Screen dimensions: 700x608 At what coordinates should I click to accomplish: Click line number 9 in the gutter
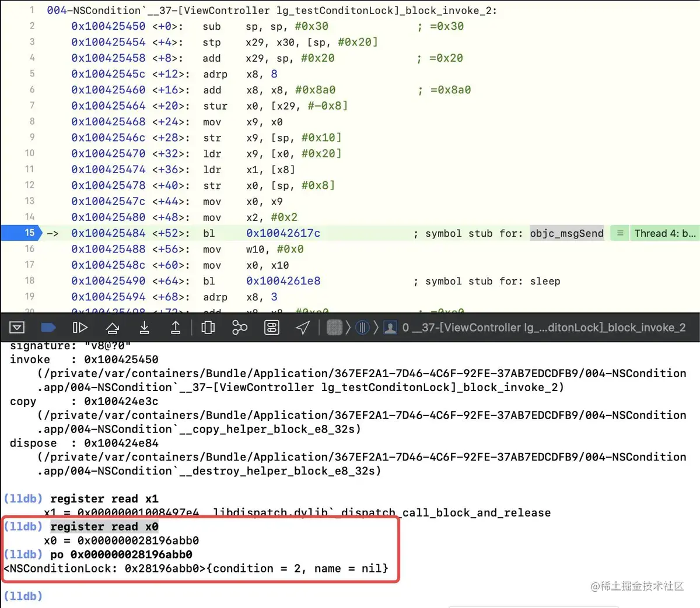pyautogui.click(x=32, y=137)
